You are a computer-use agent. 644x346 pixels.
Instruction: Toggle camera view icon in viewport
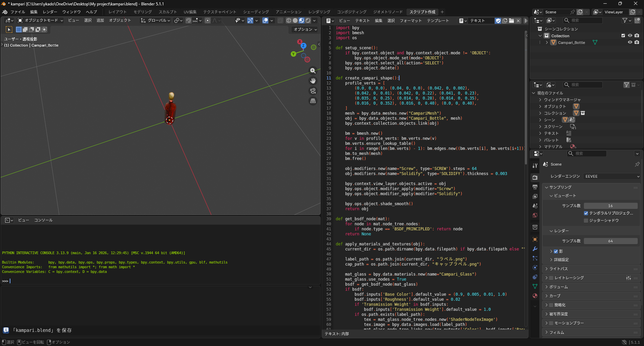click(313, 91)
